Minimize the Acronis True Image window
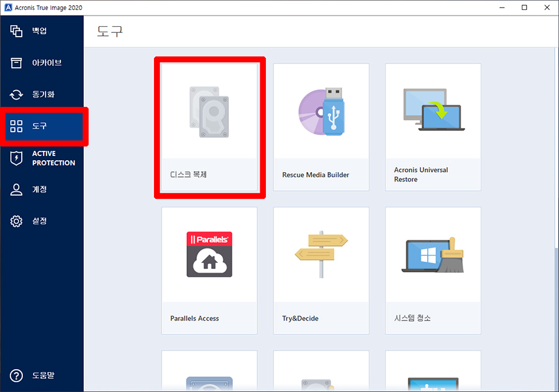The image size is (559, 392). 502,7
